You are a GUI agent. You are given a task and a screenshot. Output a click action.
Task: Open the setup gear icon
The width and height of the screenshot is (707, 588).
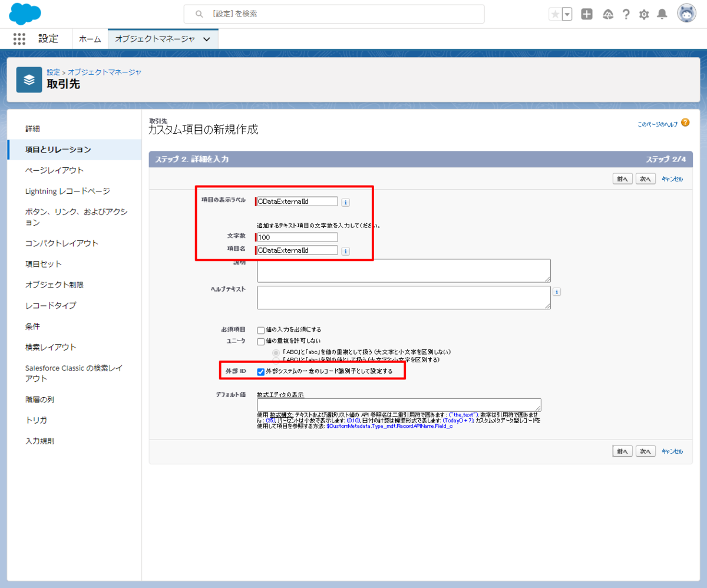[644, 14]
